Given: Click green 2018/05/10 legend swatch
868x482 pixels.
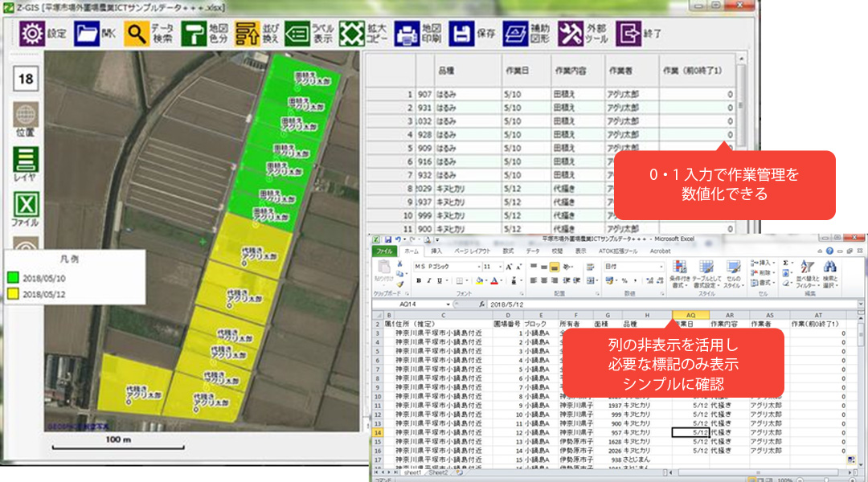Looking at the screenshot, I should (x=14, y=278).
